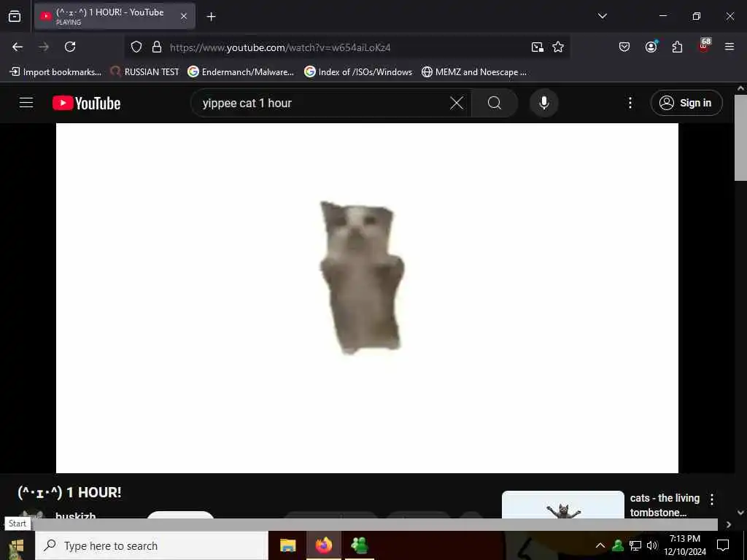Open the extensions puzzle icon
This screenshot has height=560, width=747.
click(x=677, y=47)
